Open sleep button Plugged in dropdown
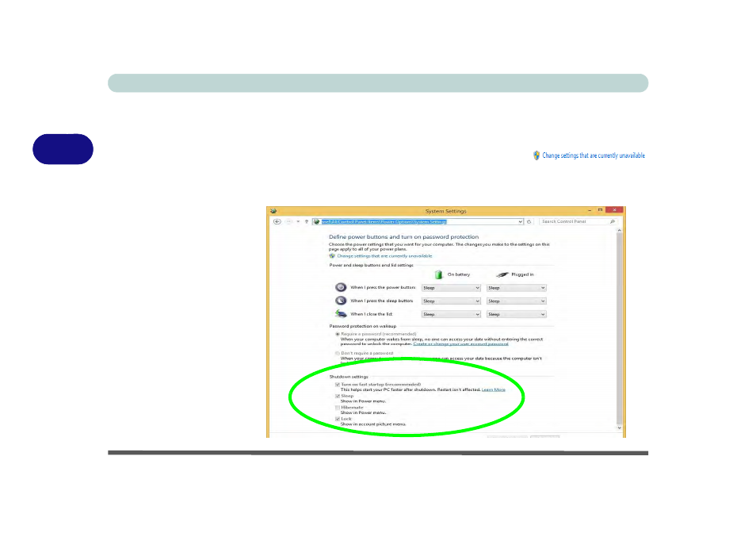This screenshot has height=533, width=756. 517,301
